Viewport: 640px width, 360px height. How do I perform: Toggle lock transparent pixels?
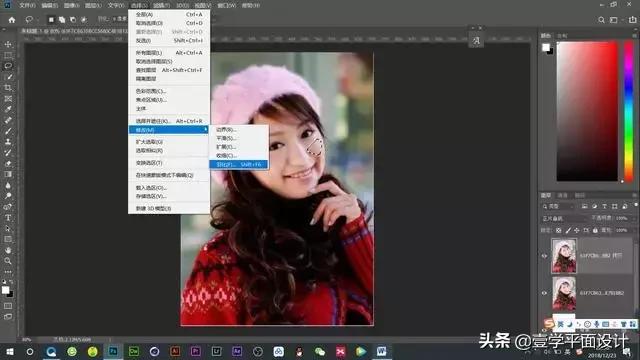point(558,231)
